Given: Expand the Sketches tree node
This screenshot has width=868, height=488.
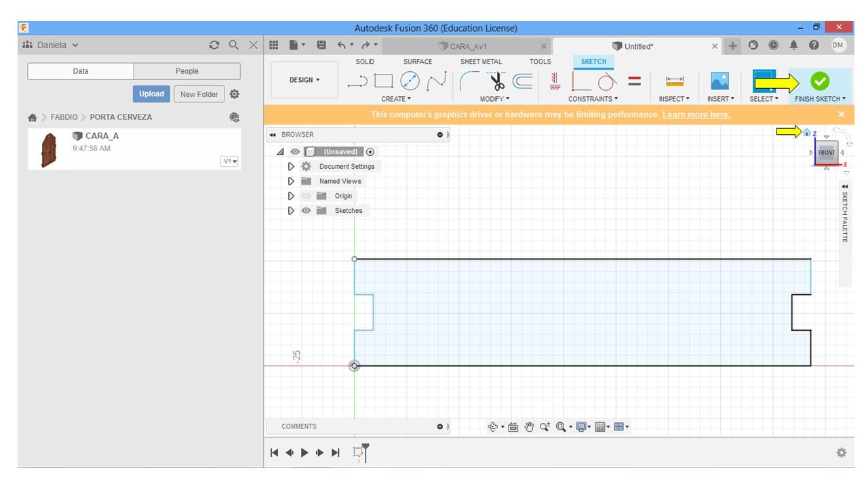Looking at the screenshot, I should click(292, 211).
